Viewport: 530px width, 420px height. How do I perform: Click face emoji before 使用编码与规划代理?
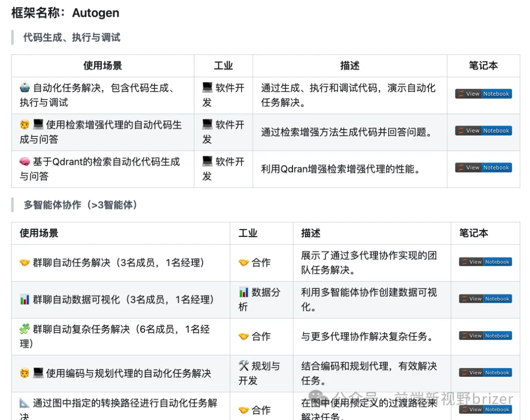click(25, 373)
